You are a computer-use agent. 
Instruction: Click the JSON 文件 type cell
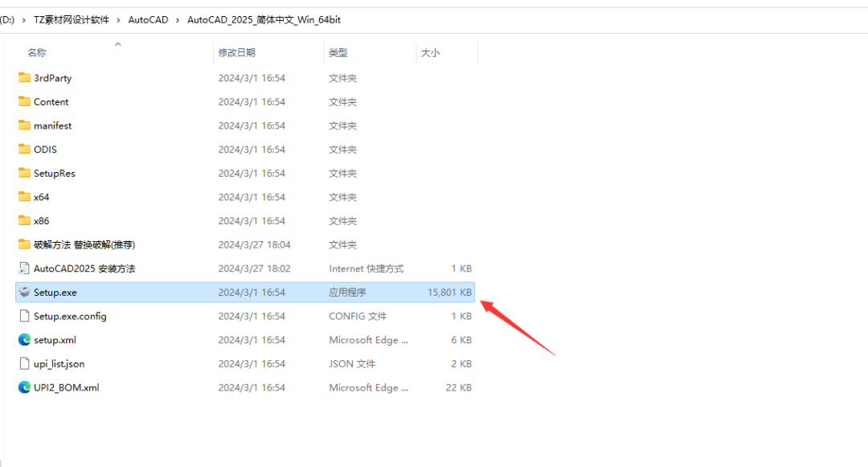[x=352, y=363]
